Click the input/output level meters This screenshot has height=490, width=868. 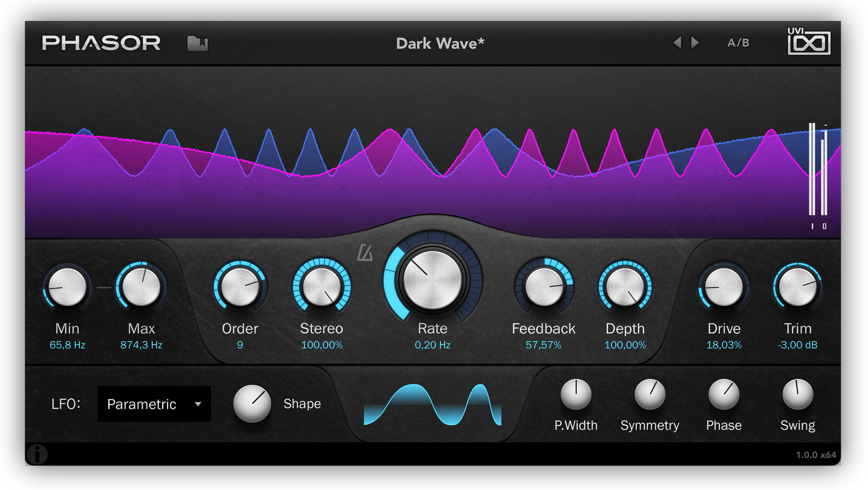818,176
